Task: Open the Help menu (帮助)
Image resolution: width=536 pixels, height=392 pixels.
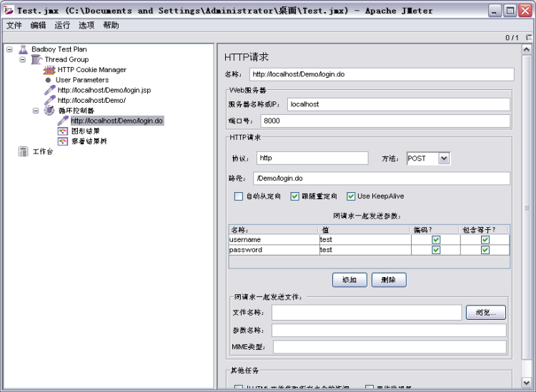Action: tap(111, 25)
